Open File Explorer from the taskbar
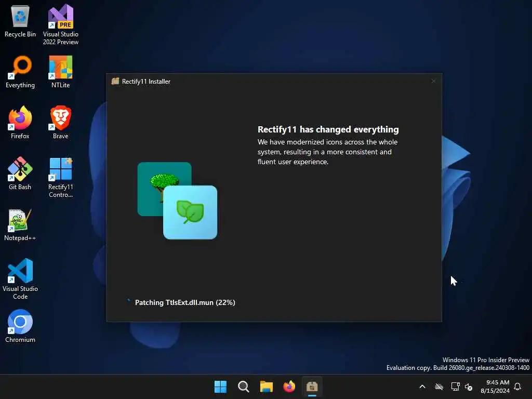Screen dimensions: 532x399 pos(267,387)
